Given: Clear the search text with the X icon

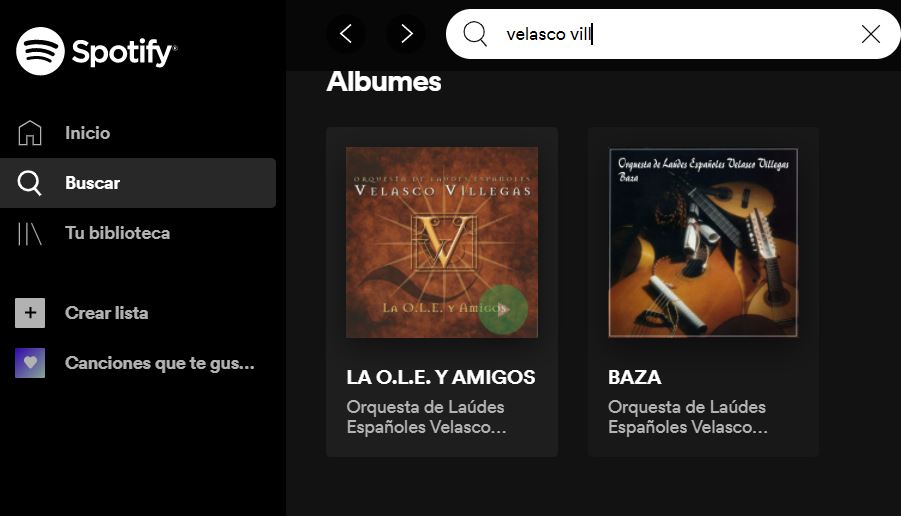Looking at the screenshot, I should click(x=871, y=34).
